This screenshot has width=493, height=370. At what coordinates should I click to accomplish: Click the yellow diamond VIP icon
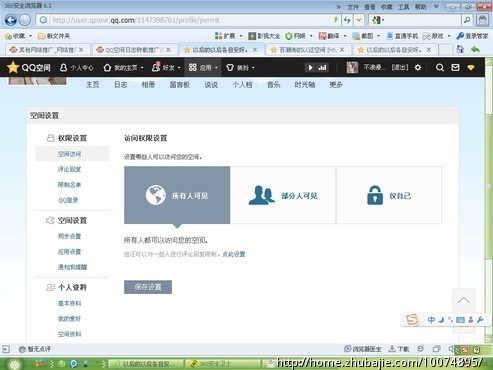[x=471, y=68]
